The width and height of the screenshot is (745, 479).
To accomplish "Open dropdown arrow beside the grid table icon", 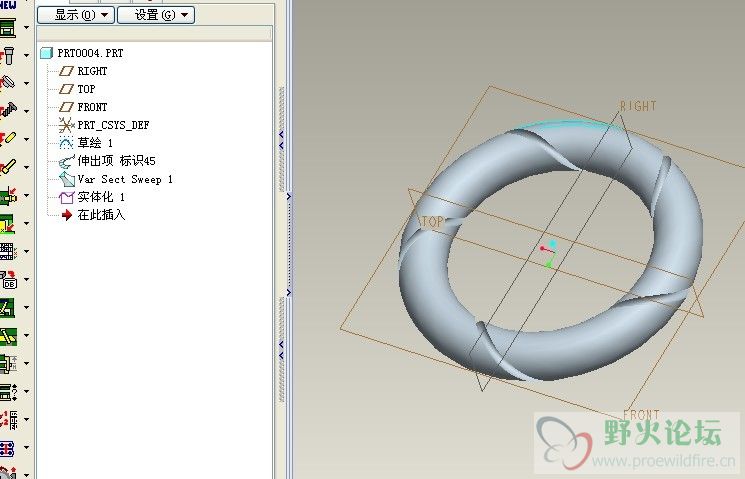I will coord(27,251).
